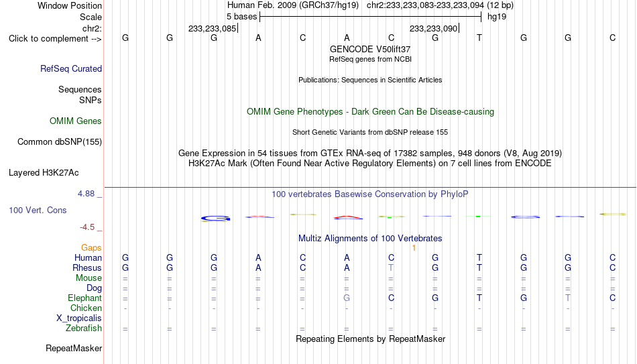Click the Sequences track label
The image size is (637, 364).
click(x=80, y=89)
